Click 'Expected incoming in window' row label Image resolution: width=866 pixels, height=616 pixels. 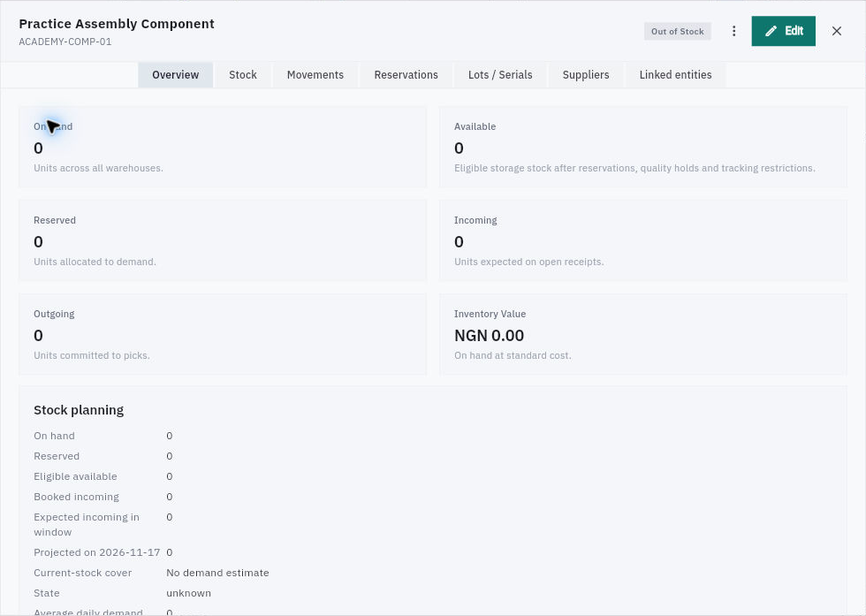point(87,524)
